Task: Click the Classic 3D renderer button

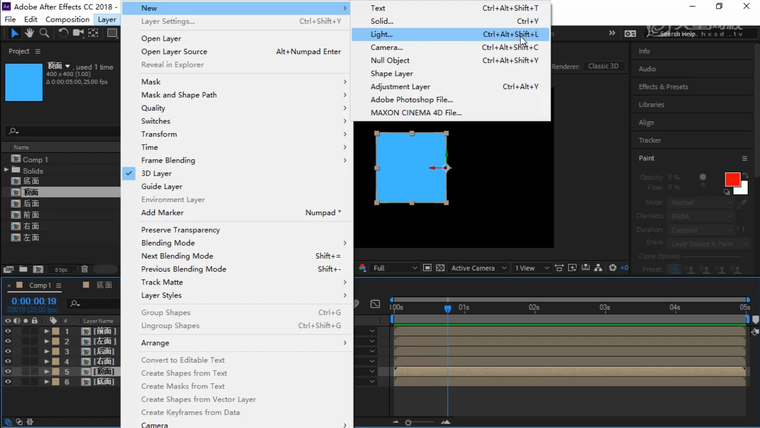Action: [x=603, y=67]
